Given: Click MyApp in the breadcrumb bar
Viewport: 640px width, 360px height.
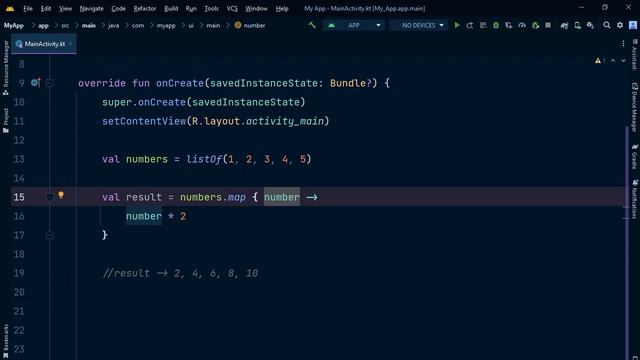Looking at the screenshot, I should (x=14, y=25).
